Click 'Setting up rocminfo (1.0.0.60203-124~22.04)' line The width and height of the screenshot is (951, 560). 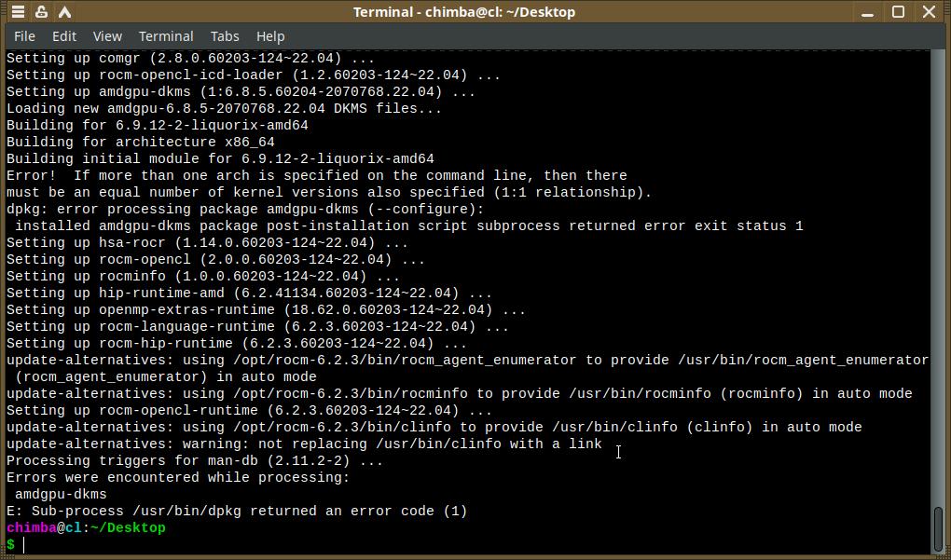[203, 277]
